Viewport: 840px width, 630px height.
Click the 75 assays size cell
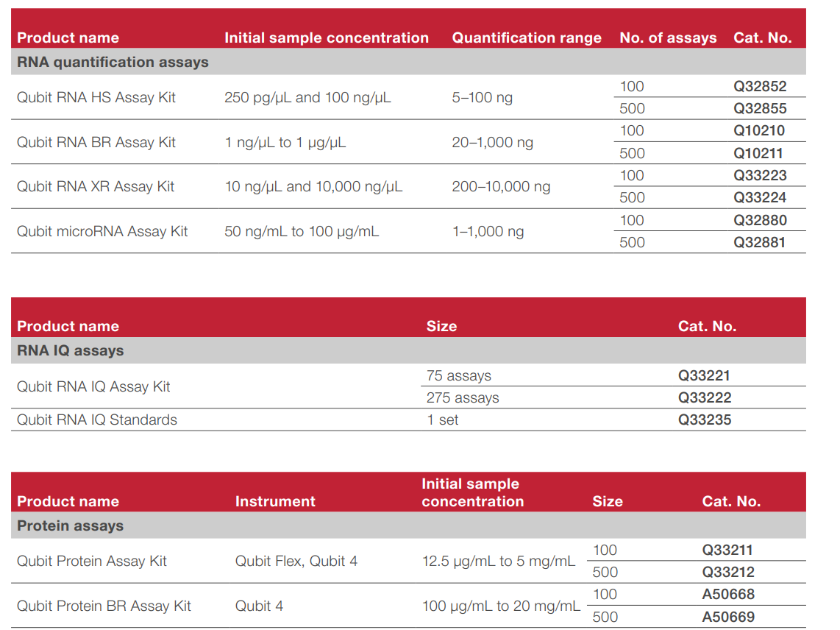(x=458, y=376)
